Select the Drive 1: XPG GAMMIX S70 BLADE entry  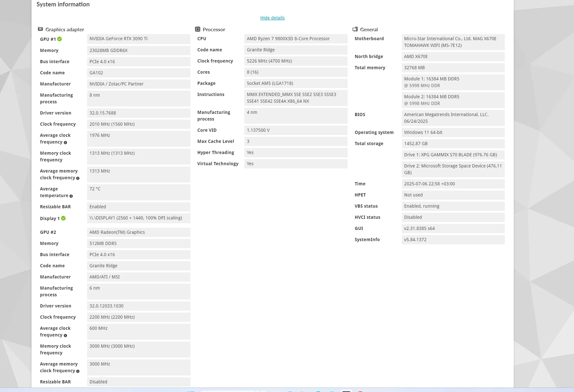click(453, 155)
